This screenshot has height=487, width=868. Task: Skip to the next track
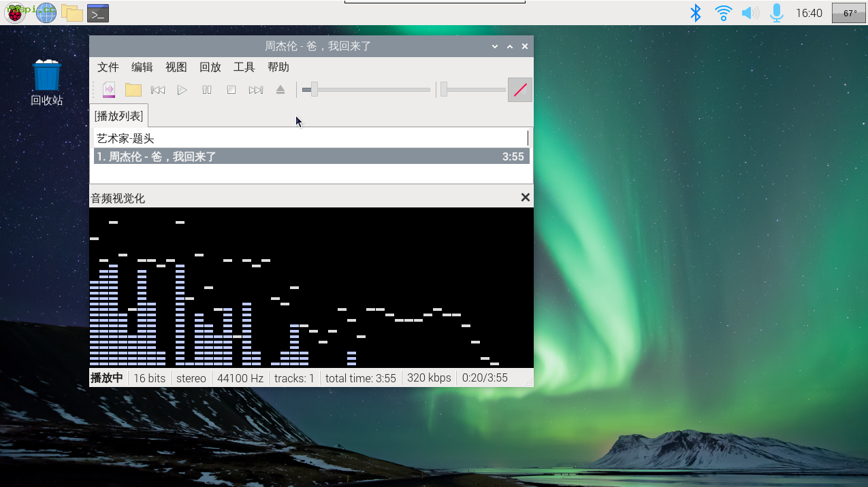coord(256,90)
